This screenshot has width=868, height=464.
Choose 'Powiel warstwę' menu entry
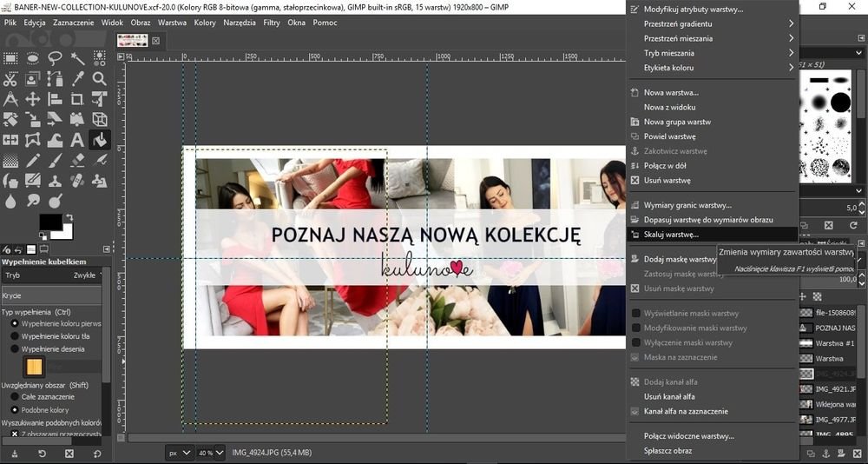click(x=712, y=136)
